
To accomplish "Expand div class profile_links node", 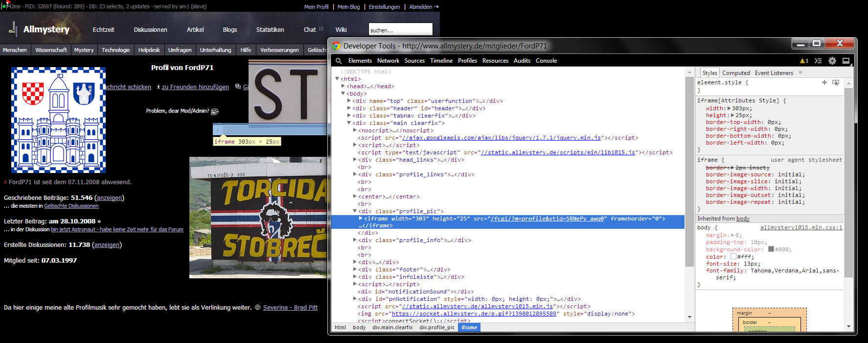I will click(x=355, y=174).
